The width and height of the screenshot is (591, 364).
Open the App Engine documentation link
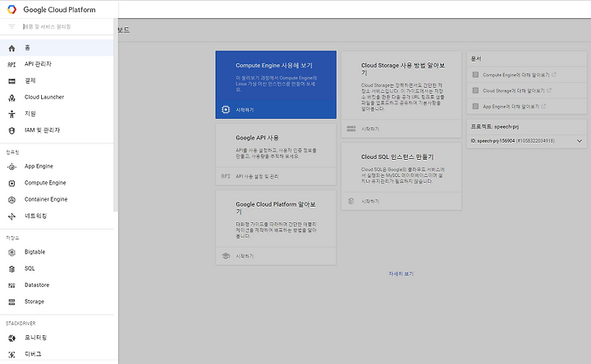pyautogui.click(x=511, y=107)
